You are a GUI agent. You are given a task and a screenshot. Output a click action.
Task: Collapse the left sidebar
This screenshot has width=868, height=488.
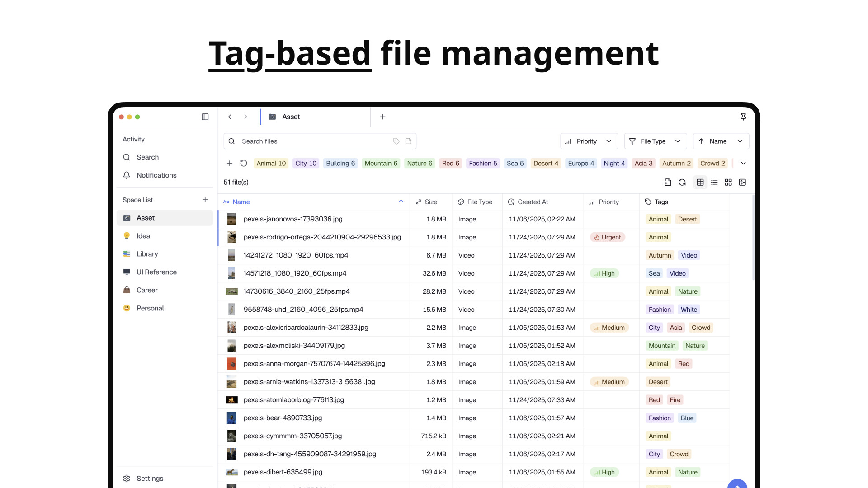click(x=205, y=117)
